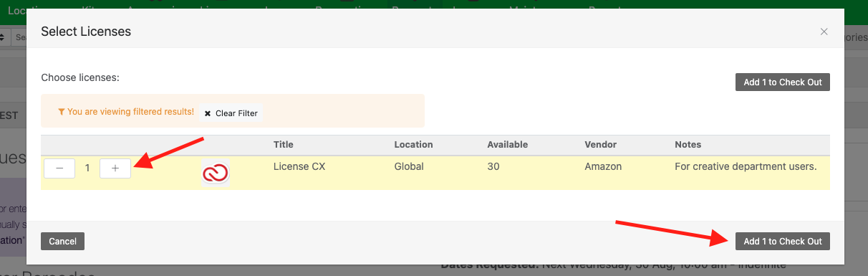Image resolution: width=868 pixels, height=276 pixels.
Task: Click the top Add 1 to Check Out button
Action: point(782,82)
